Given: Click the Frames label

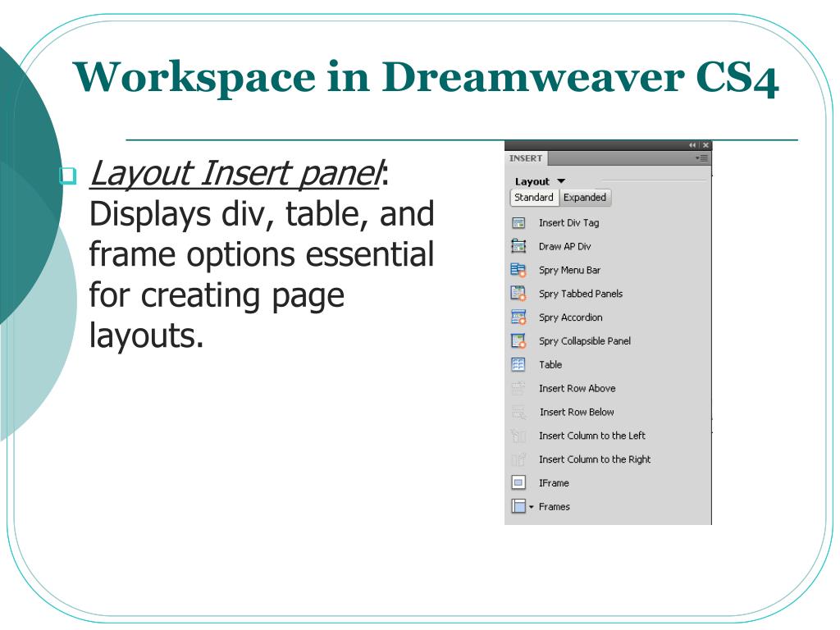Looking at the screenshot, I should click(555, 506).
